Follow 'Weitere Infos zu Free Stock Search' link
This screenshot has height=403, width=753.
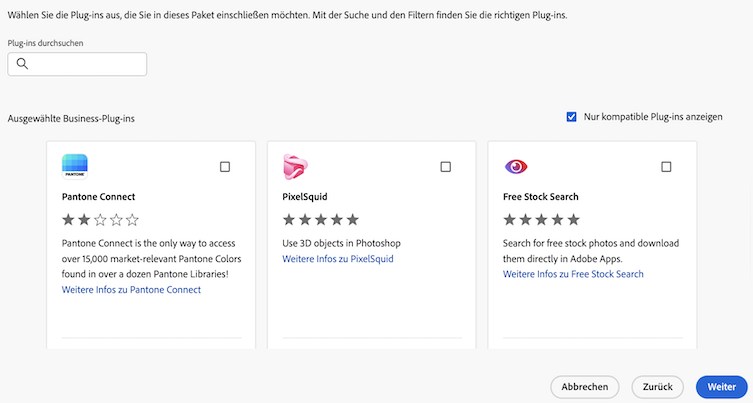573,274
